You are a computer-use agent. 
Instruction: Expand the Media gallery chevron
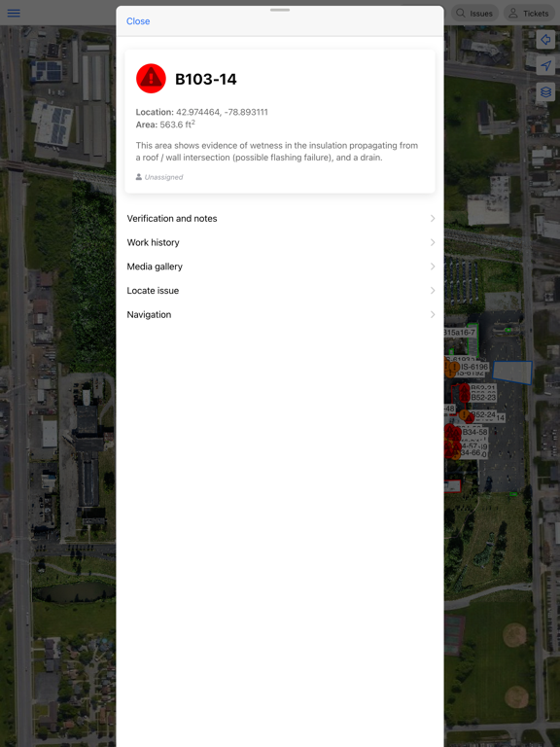point(433,267)
